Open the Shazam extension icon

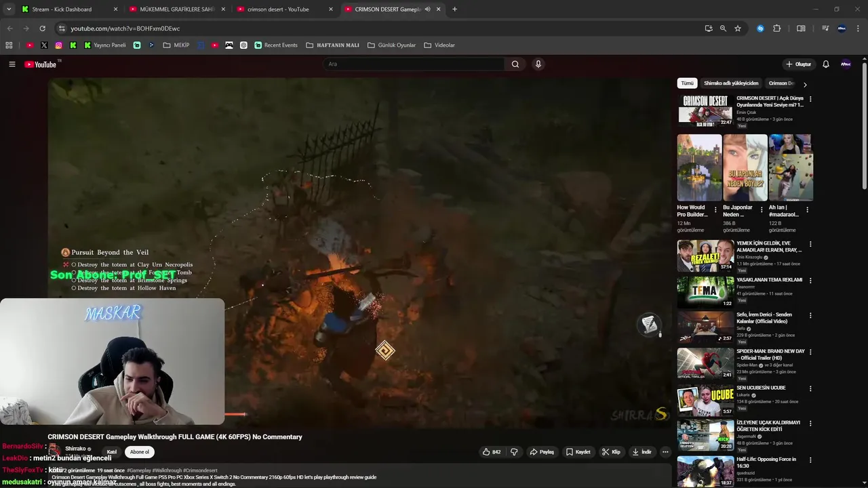[x=760, y=28]
